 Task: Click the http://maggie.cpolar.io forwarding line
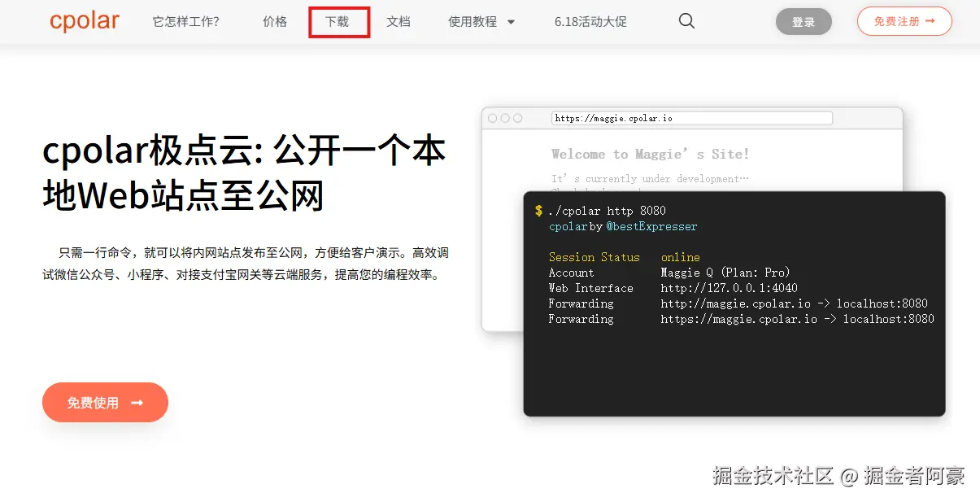[794, 303]
